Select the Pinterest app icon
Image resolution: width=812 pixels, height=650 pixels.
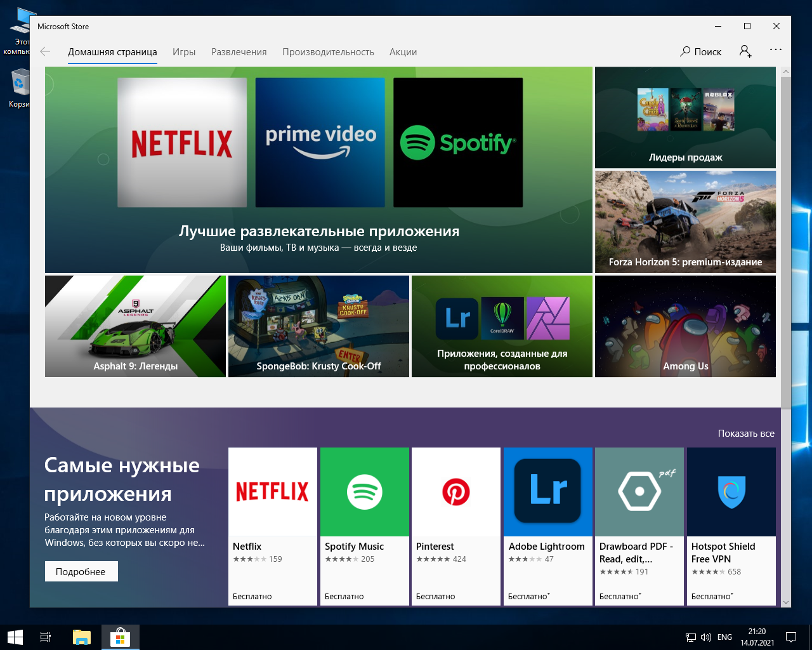pos(455,492)
